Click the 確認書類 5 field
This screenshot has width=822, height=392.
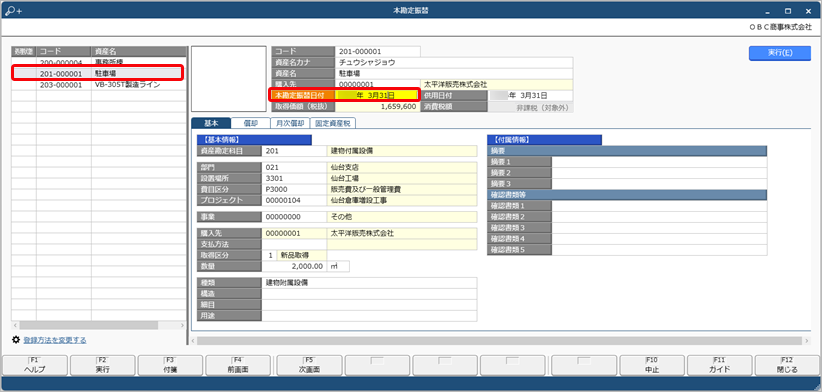(659, 250)
